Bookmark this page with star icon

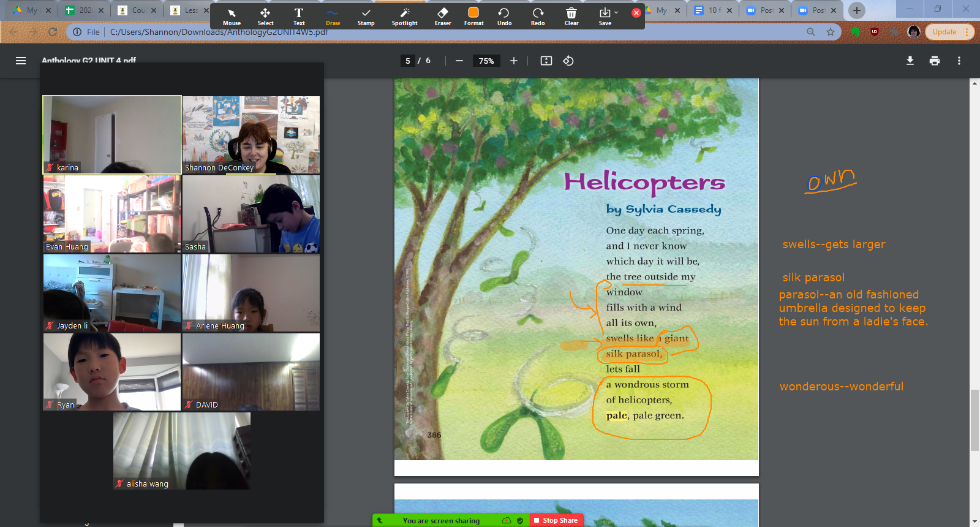click(x=831, y=32)
